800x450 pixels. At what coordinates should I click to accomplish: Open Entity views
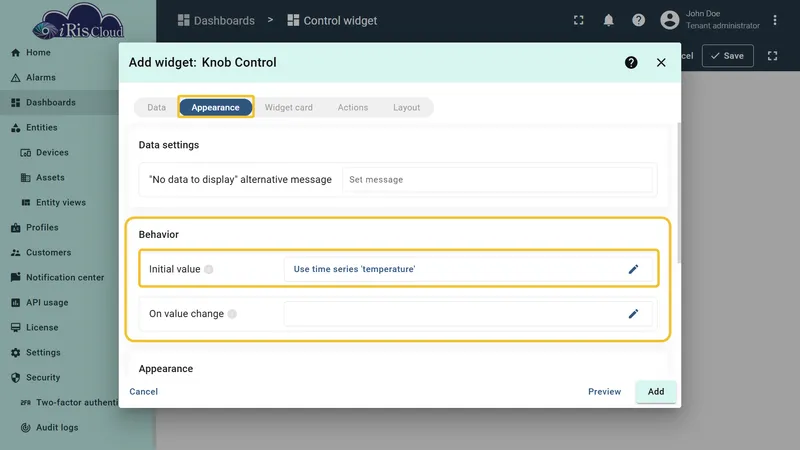[59, 203]
